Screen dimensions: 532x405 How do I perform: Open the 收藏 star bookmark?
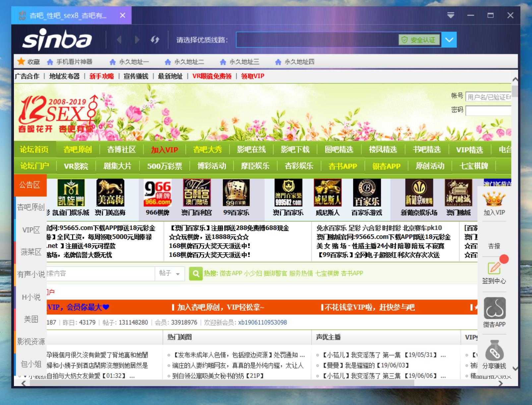click(x=29, y=62)
